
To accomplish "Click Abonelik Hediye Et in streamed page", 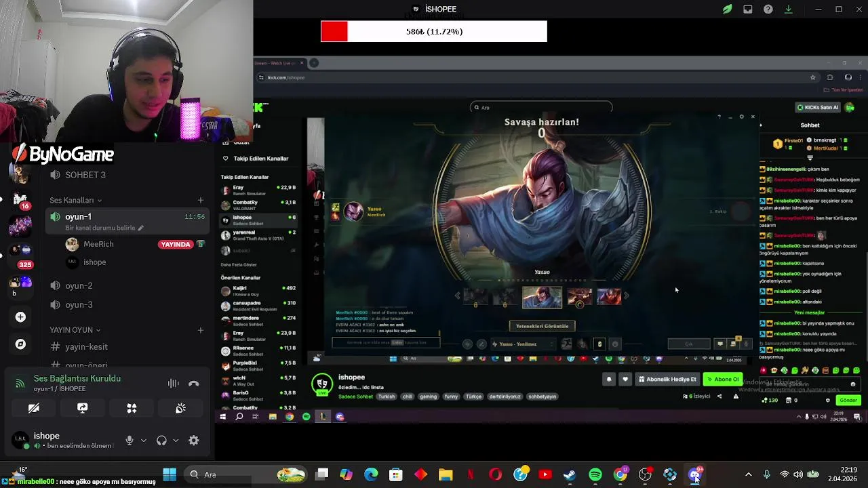I will click(667, 380).
